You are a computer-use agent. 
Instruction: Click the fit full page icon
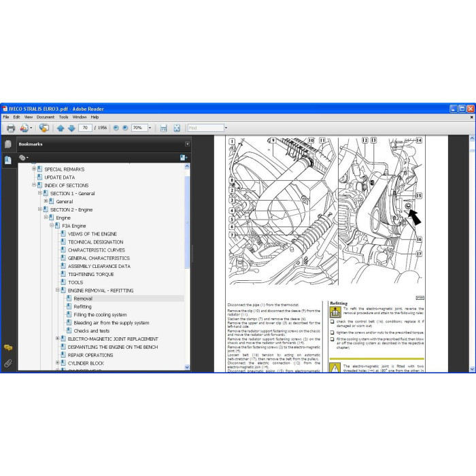(177, 128)
